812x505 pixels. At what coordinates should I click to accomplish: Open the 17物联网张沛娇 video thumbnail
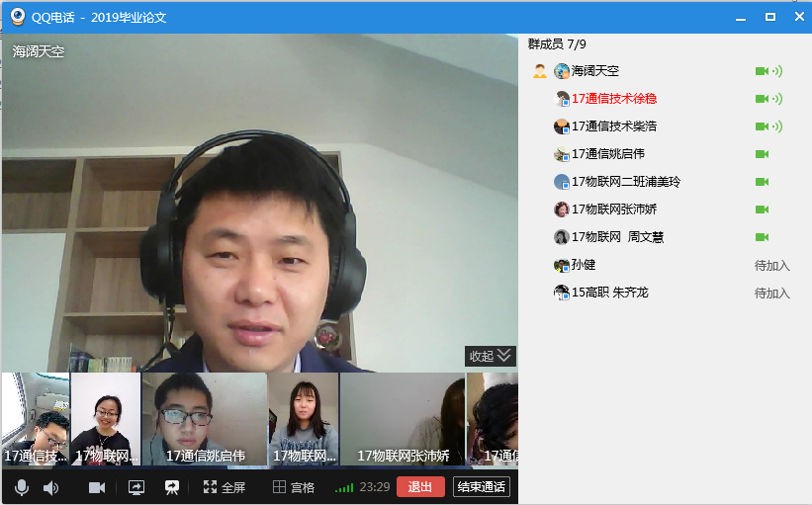[x=403, y=419]
